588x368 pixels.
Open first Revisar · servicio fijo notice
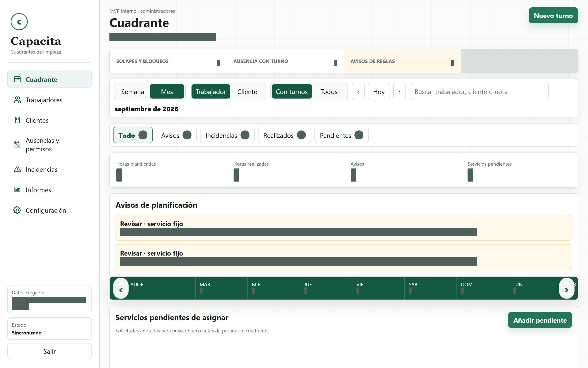[344, 228]
